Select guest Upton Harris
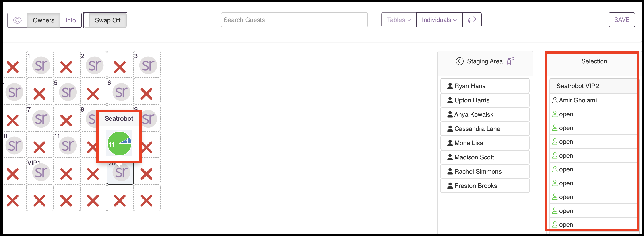 coord(485,100)
